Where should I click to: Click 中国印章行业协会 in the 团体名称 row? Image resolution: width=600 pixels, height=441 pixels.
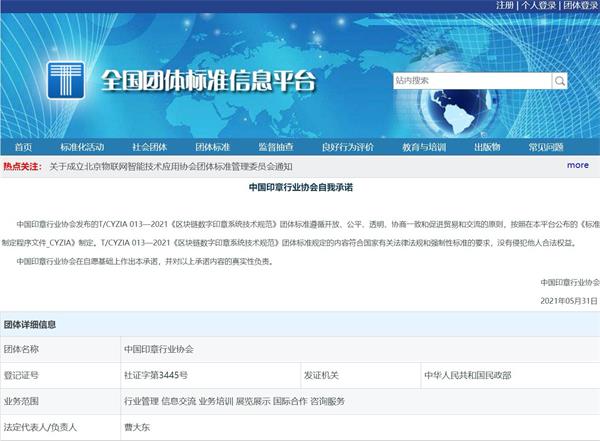[159, 349]
